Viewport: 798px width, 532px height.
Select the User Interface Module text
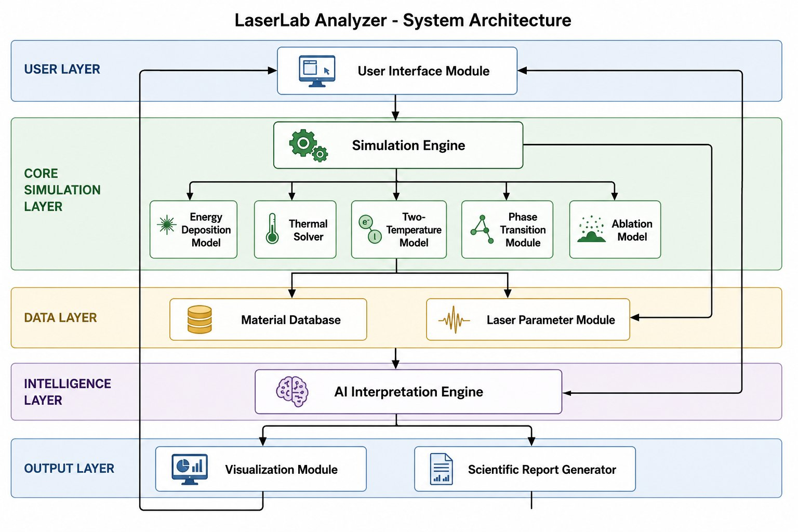tap(423, 71)
